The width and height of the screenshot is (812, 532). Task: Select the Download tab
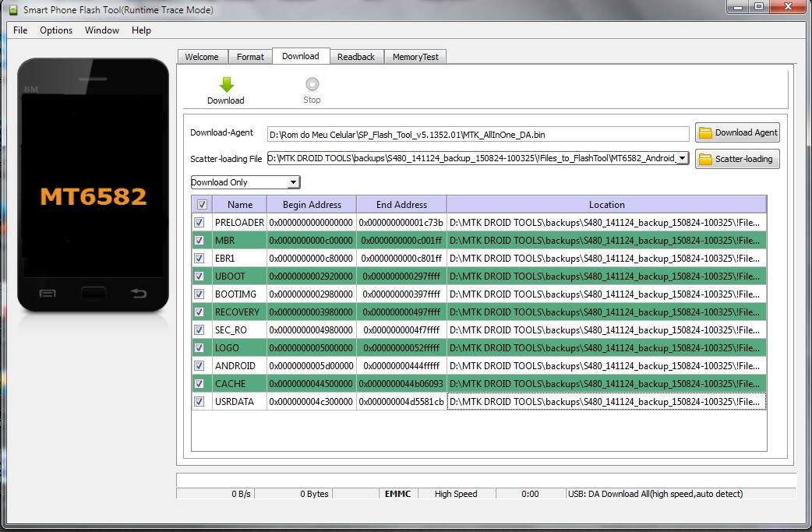point(300,56)
